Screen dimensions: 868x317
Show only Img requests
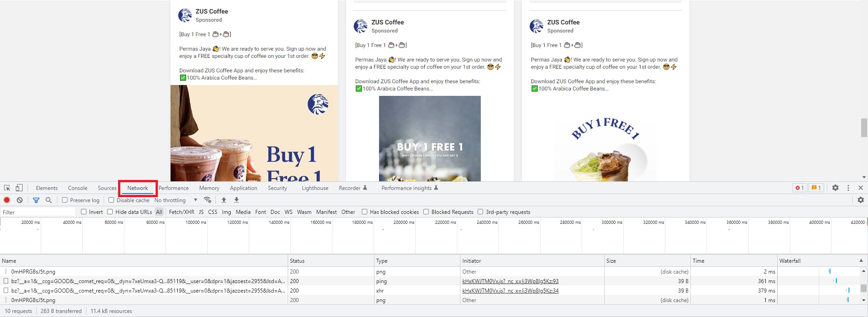[227, 212]
